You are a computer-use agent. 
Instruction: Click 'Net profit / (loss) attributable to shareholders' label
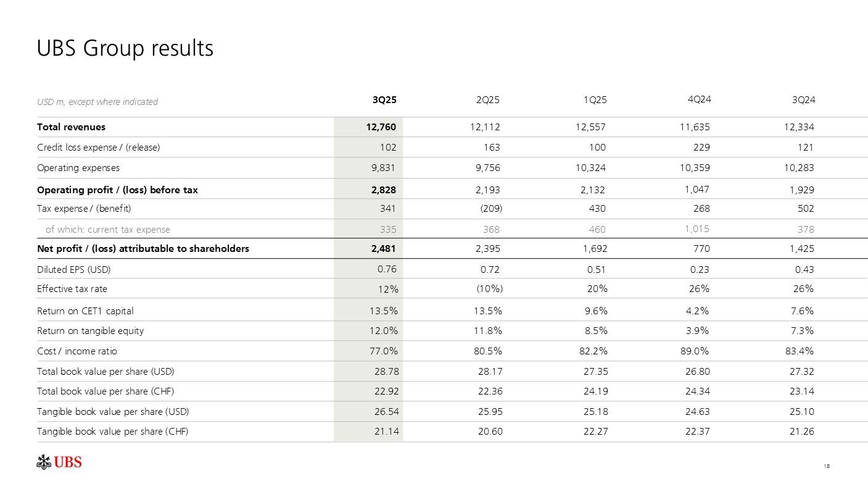pyautogui.click(x=143, y=249)
